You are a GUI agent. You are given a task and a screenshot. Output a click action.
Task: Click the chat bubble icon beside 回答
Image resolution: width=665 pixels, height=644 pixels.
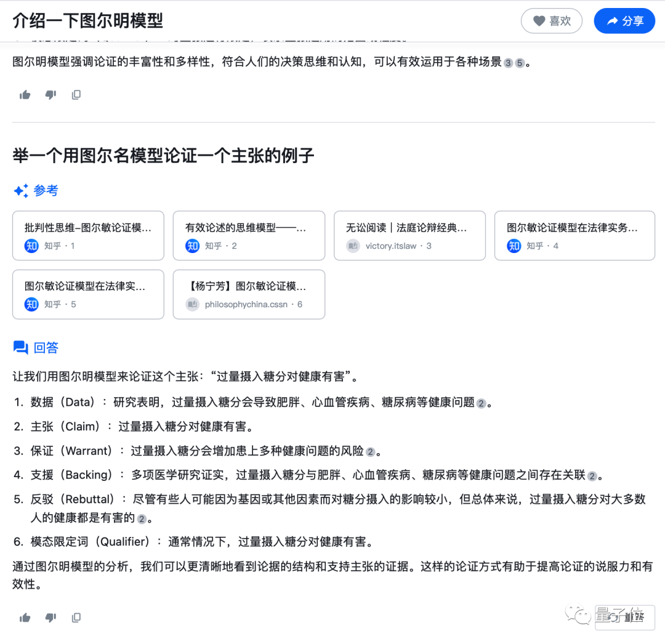pyautogui.click(x=21, y=348)
